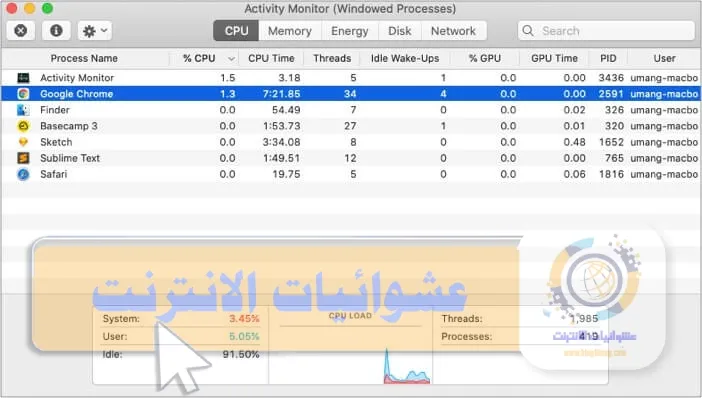
Task: Focus the Search field
Action: [x=606, y=31]
